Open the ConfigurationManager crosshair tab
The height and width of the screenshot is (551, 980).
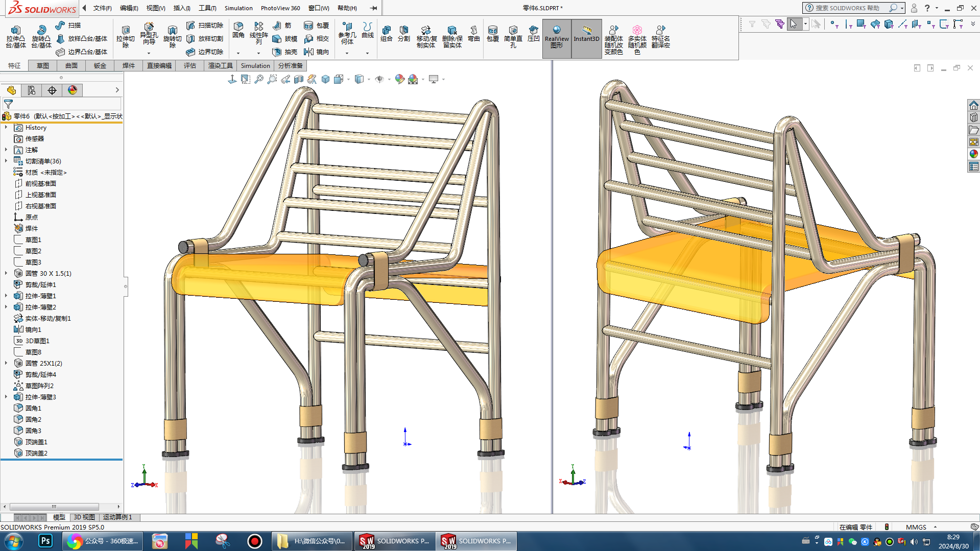pyautogui.click(x=52, y=90)
